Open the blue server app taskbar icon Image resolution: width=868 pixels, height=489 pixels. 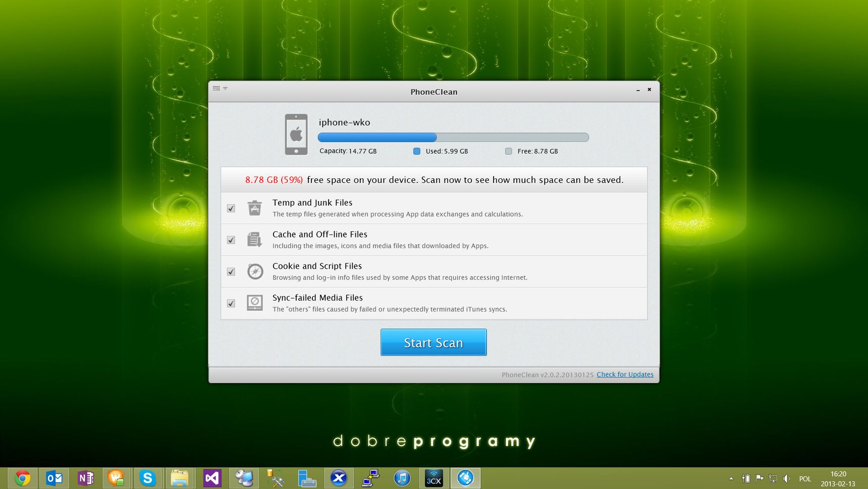pos(307,478)
